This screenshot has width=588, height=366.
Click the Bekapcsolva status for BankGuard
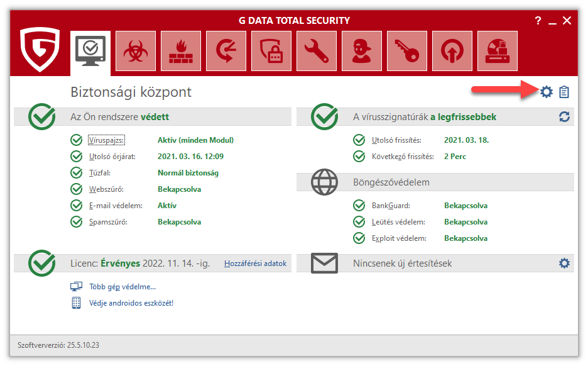coord(465,206)
